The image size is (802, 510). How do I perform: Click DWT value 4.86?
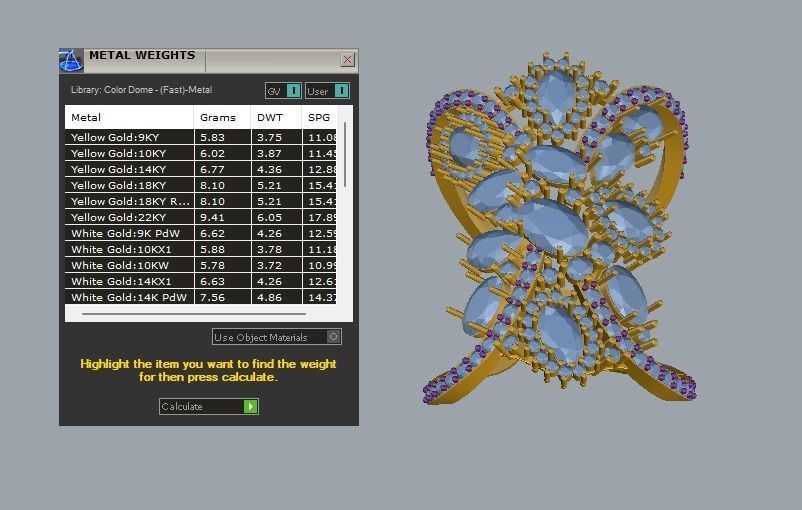click(x=270, y=297)
